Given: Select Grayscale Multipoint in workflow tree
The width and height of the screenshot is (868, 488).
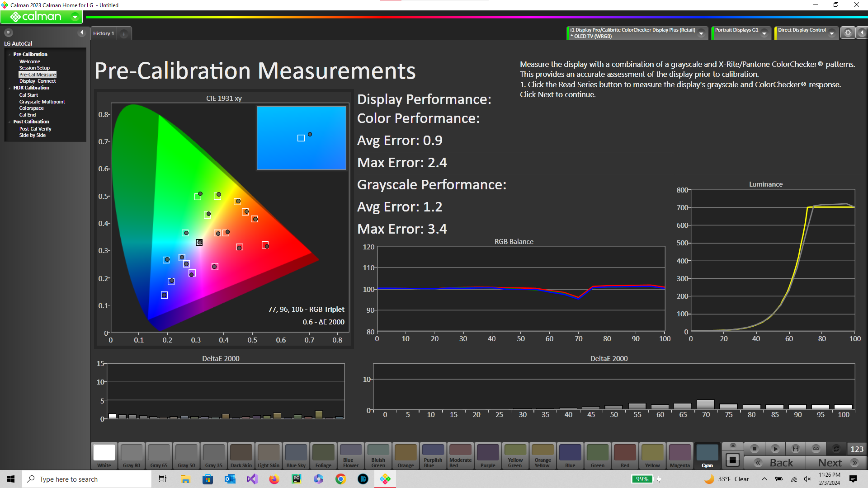Looking at the screenshot, I should 42,102.
